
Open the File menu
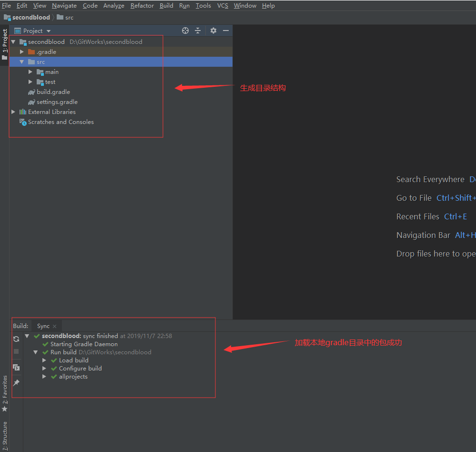coord(6,6)
